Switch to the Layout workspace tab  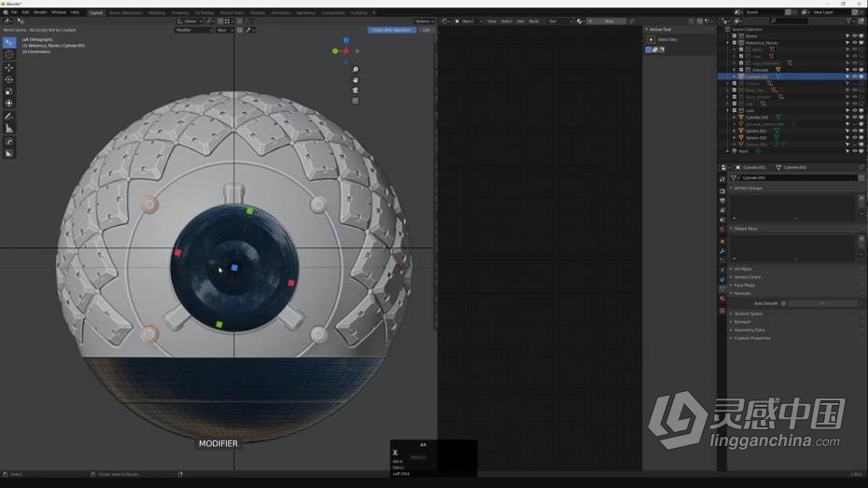pos(96,13)
